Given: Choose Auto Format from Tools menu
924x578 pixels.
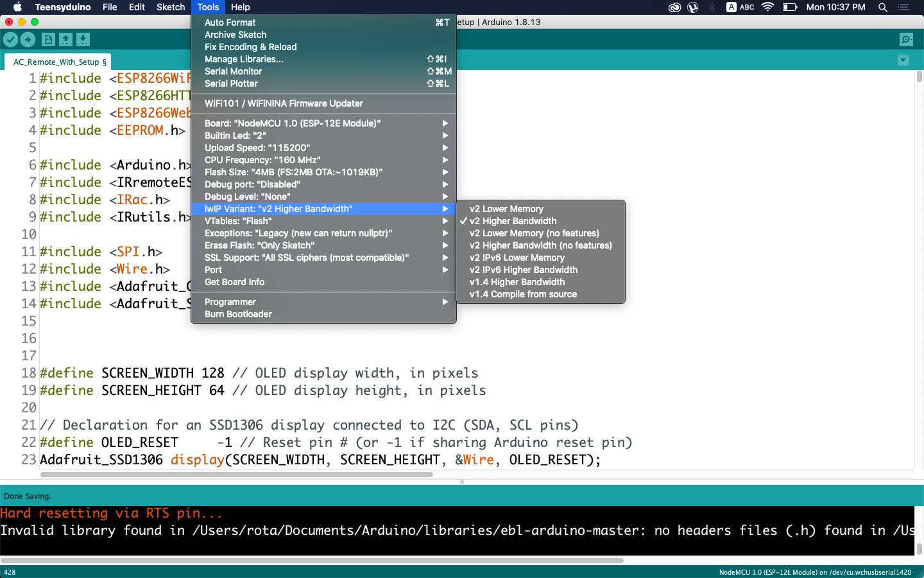Looking at the screenshot, I should pos(323,22).
